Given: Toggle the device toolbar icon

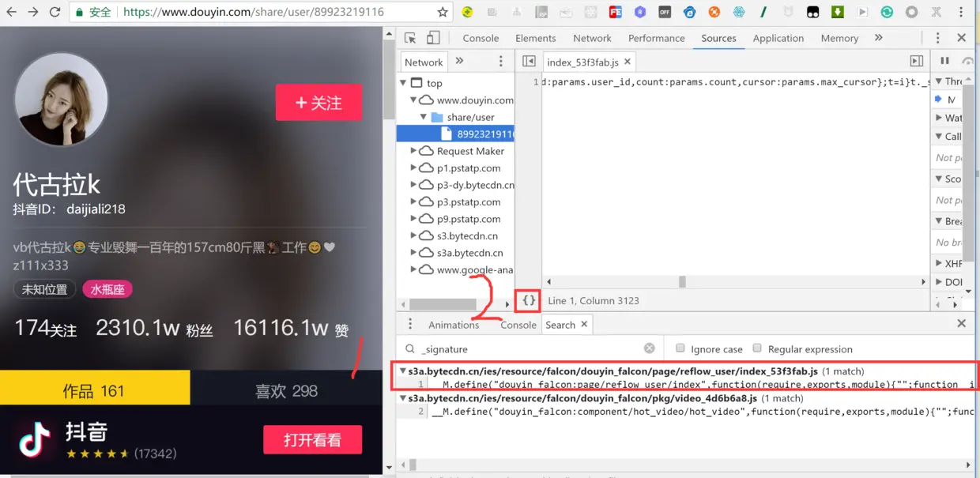Looking at the screenshot, I should pyautogui.click(x=433, y=38).
